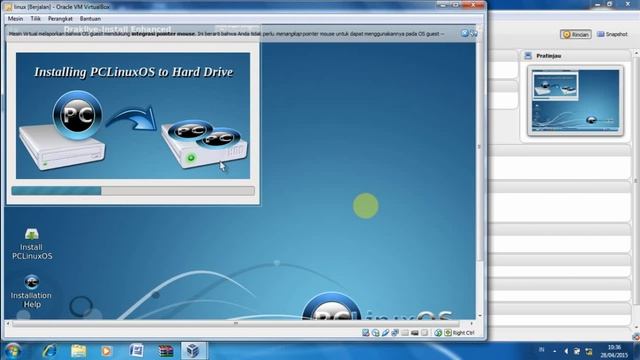Click the IN language indicator in tray
This screenshot has height=360, width=640.
[x=542, y=350]
